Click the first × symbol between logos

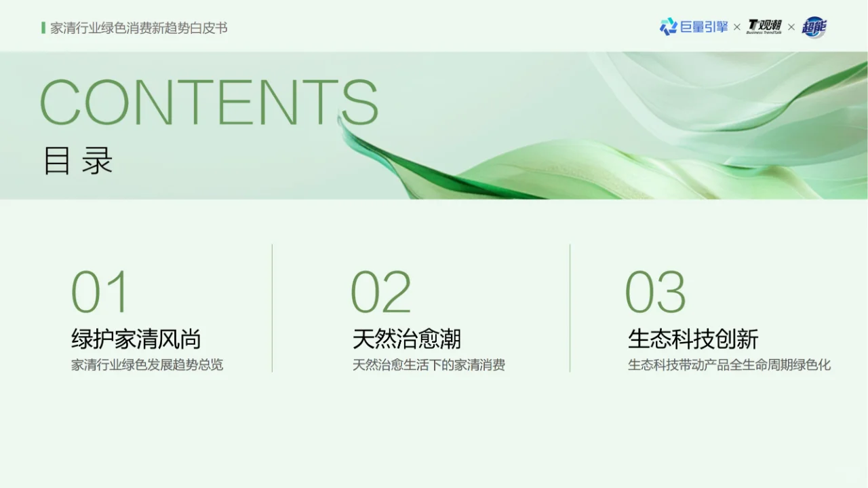[737, 26]
